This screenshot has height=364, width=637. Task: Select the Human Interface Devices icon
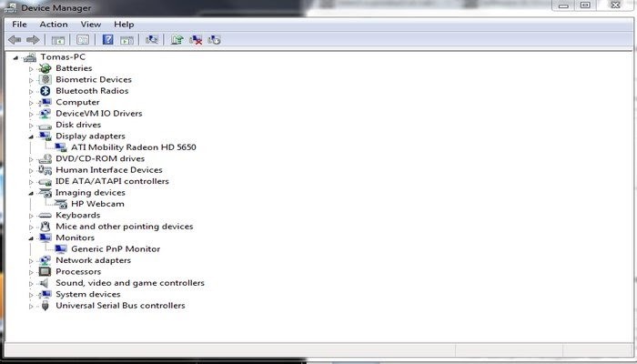pyautogui.click(x=45, y=170)
